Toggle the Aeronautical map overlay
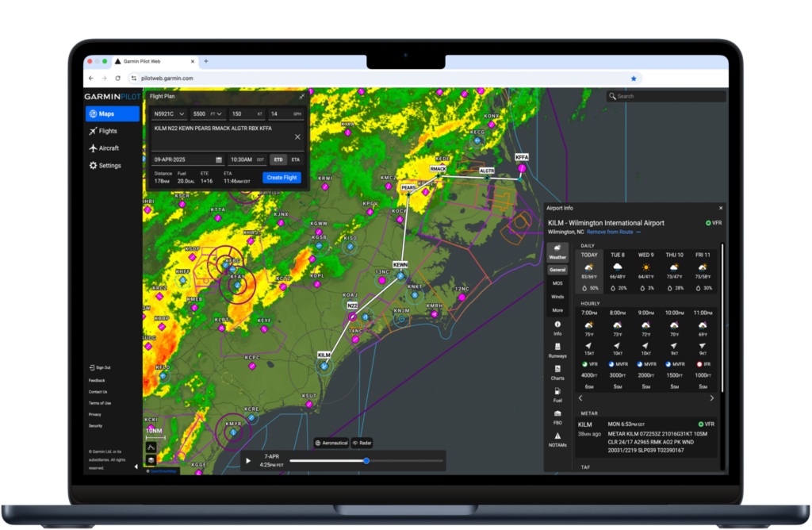This screenshot has width=812, height=530. coord(331,443)
